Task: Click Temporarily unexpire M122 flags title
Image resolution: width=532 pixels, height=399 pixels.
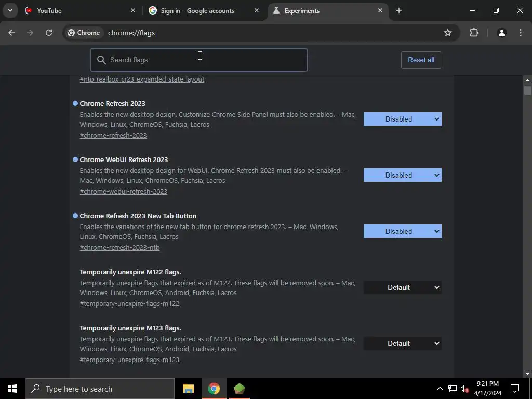Action: point(130,272)
